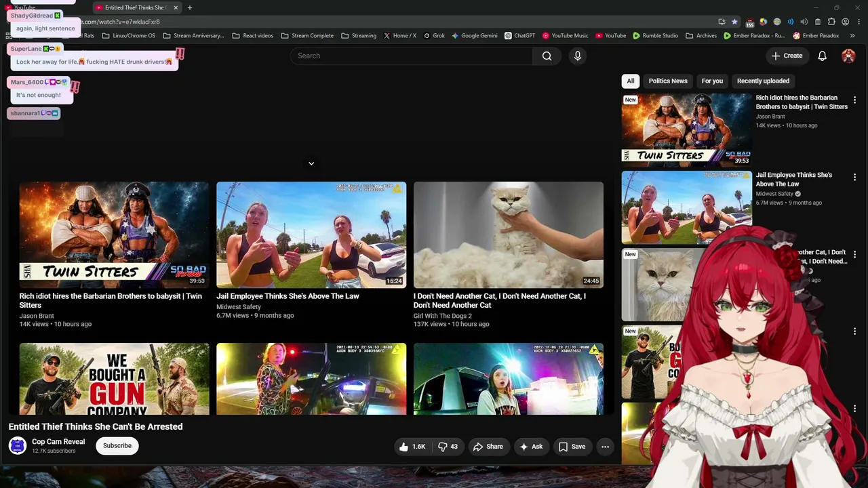Click the Ask button
This screenshot has height=488, width=868.
tap(531, 447)
